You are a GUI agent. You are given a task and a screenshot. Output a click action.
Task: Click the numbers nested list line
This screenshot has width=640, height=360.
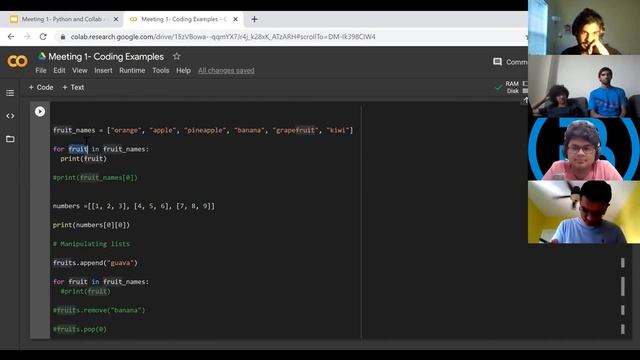pos(133,206)
